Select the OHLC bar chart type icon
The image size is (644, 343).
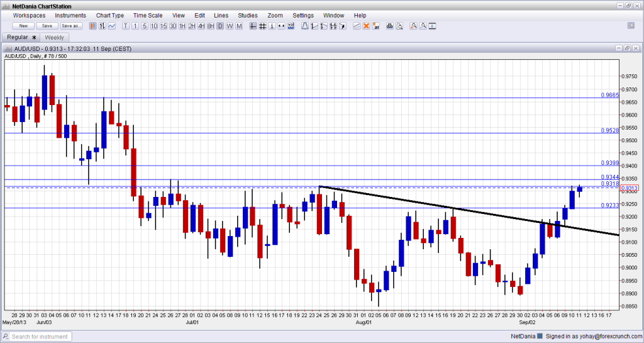[103, 26]
